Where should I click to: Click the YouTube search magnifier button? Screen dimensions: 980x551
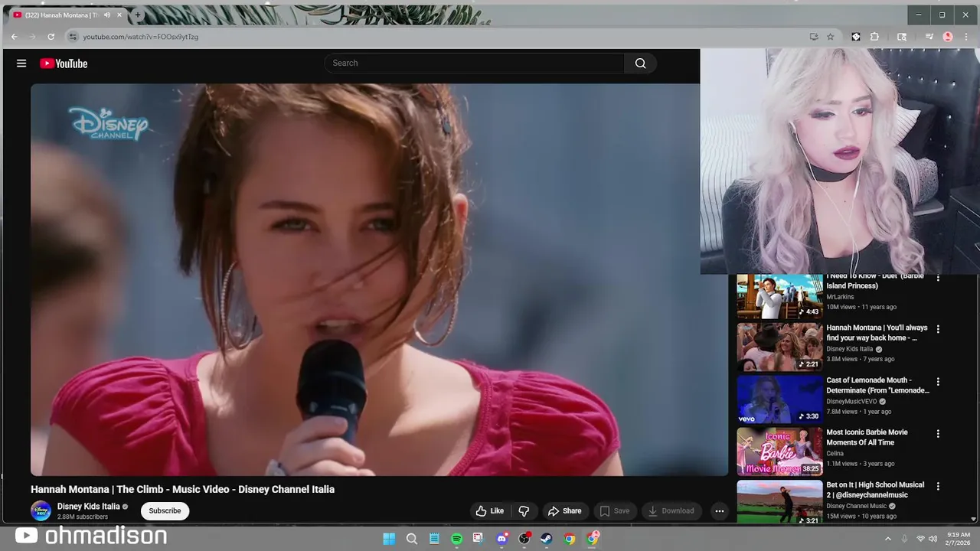pyautogui.click(x=640, y=64)
